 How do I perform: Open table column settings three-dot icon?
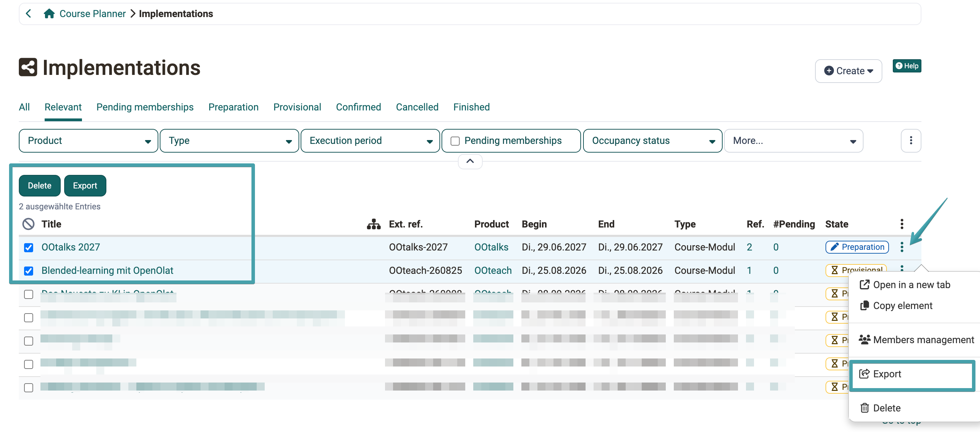[x=902, y=224]
